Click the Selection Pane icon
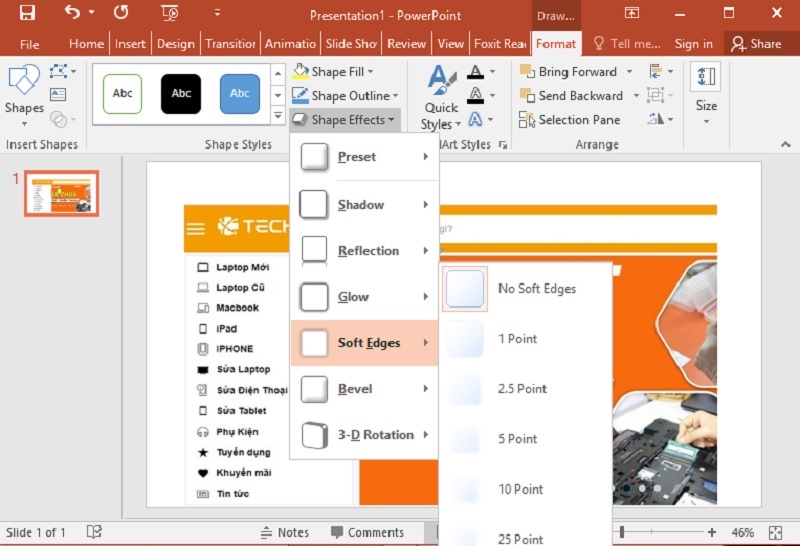 [x=527, y=120]
